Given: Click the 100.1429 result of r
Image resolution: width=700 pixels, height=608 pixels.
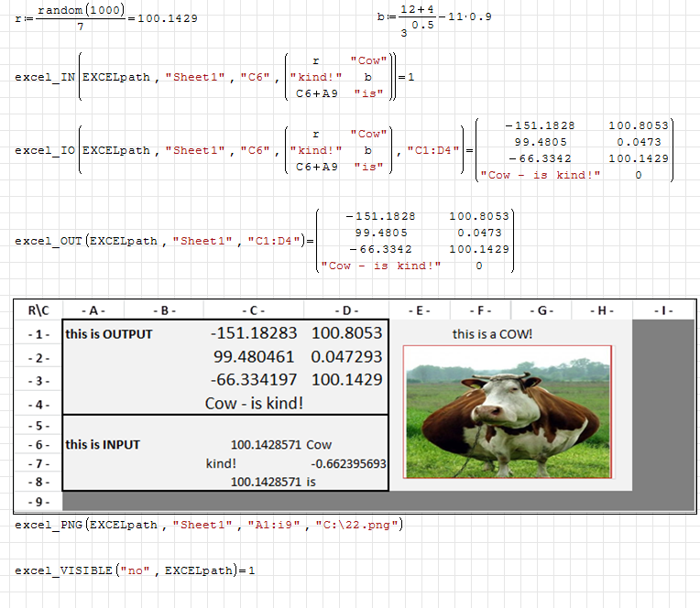Looking at the screenshot, I should (x=167, y=18).
